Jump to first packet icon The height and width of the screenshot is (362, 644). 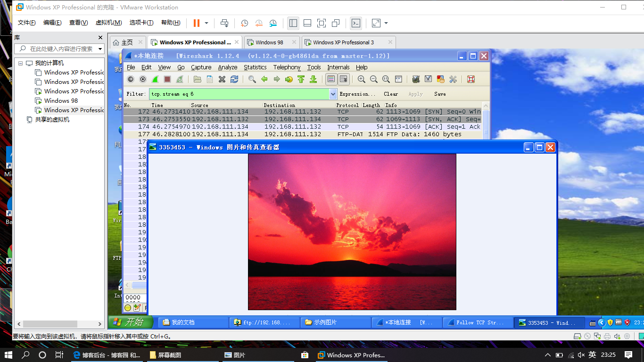(x=301, y=79)
